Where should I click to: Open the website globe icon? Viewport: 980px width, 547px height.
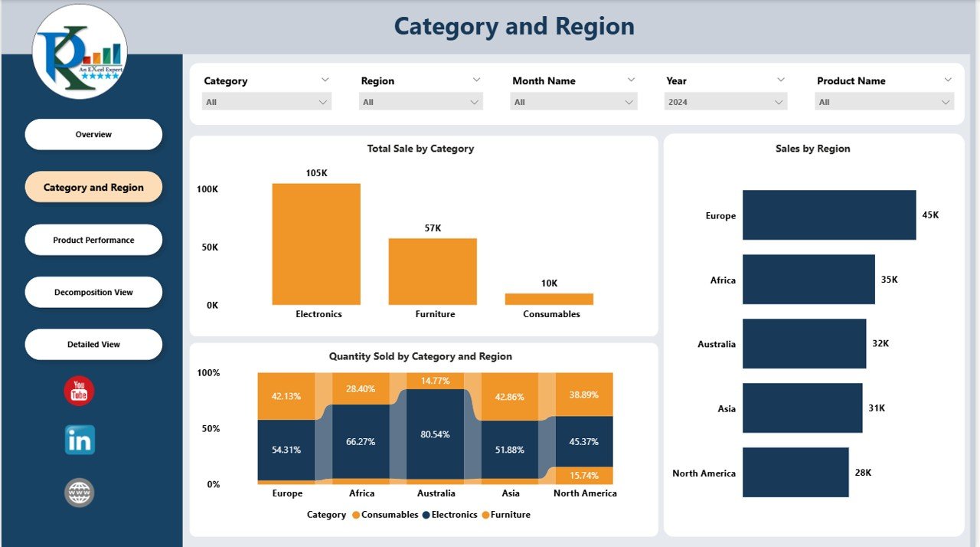point(80,493)
